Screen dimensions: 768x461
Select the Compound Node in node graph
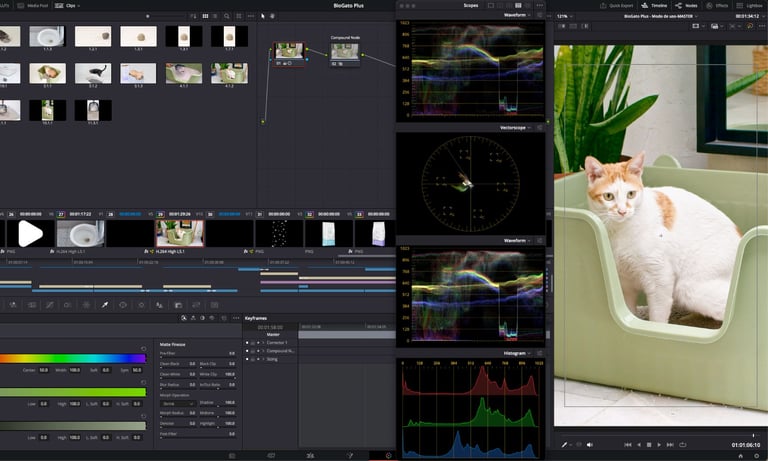(344, 53)
